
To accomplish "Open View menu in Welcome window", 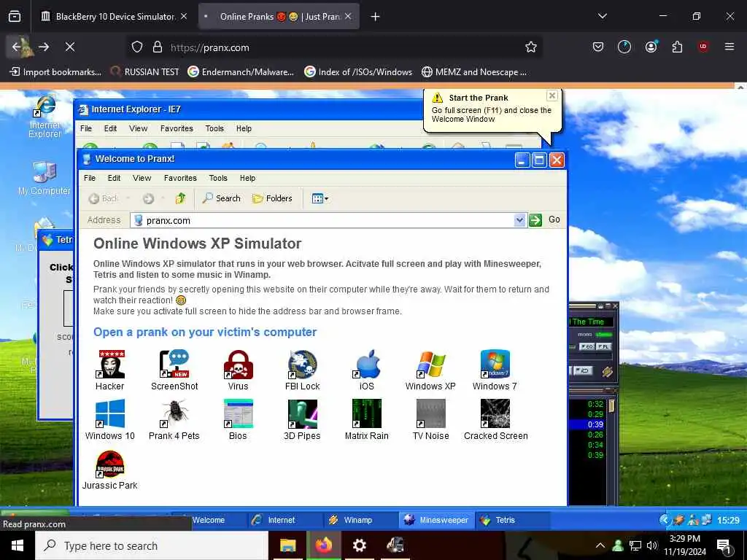I will pos(142,178).
